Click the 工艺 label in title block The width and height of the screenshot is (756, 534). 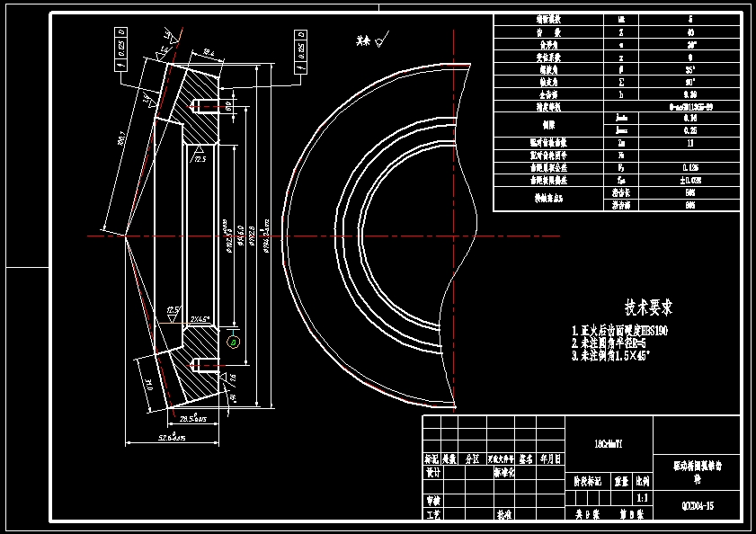click(x=433, y=515)
